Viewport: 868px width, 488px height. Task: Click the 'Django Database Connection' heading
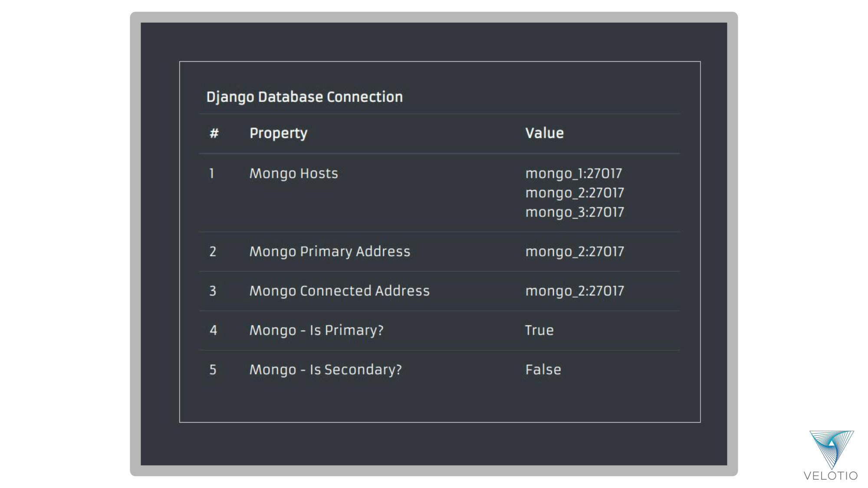click(305, 97)
